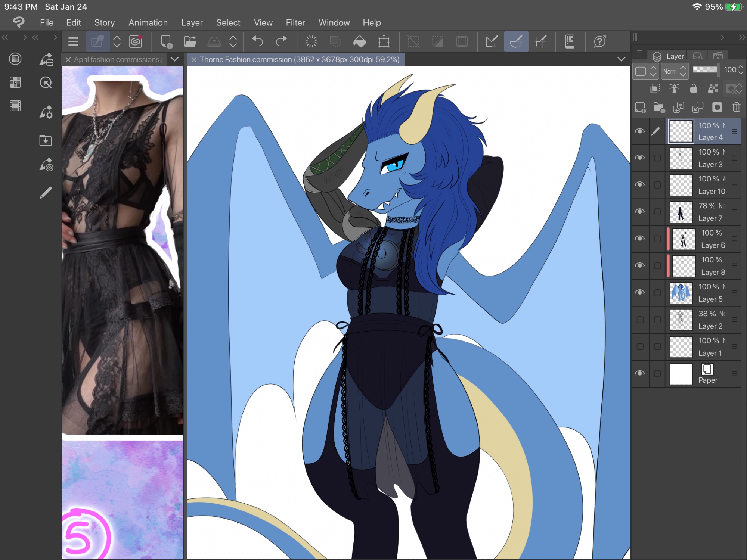Click the Undo arrow icon
747x560 pixels.
click(x=257, y=41)
